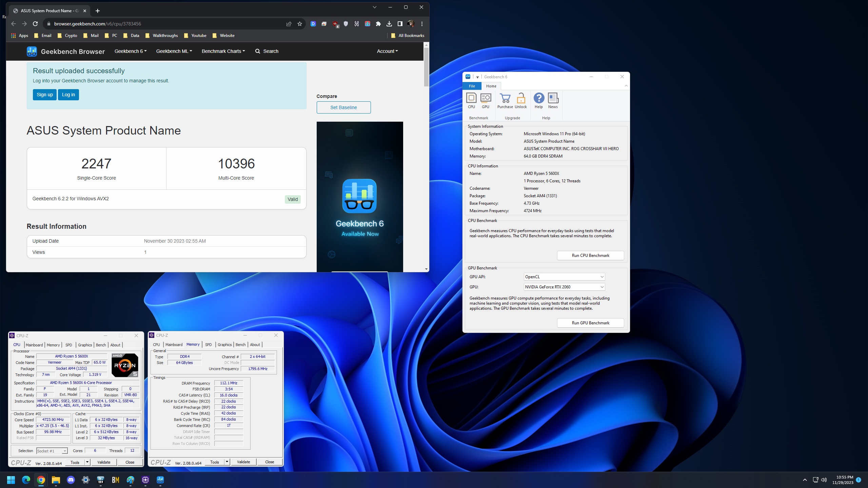Open Discord from the taskbar
This screenshot has width=868, height=488.
[71, 480]
